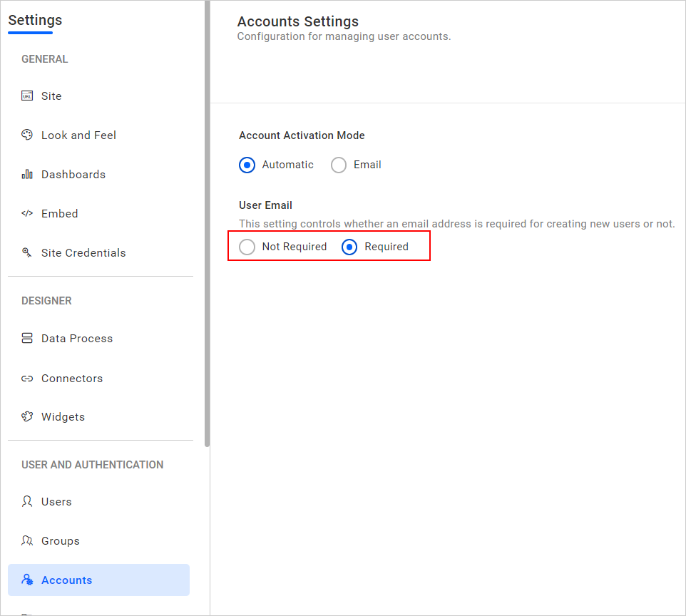
Task: Click the Look and Feel palette icon
Action: click(x=27, y=135)
